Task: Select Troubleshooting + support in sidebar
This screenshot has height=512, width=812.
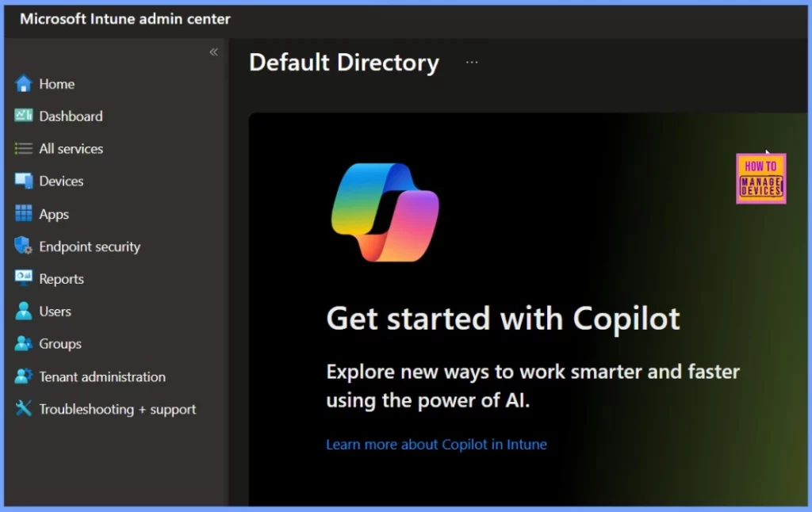Action: (x=117, y=410)
